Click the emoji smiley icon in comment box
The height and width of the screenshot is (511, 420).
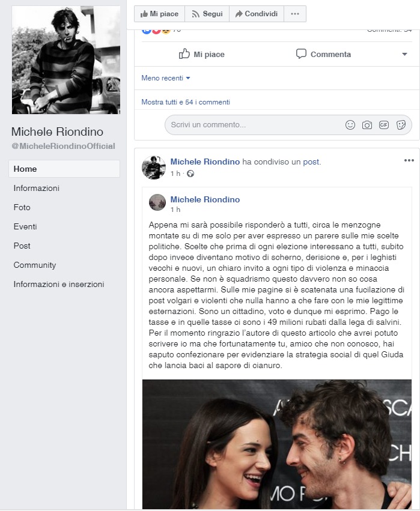[350, 125]
